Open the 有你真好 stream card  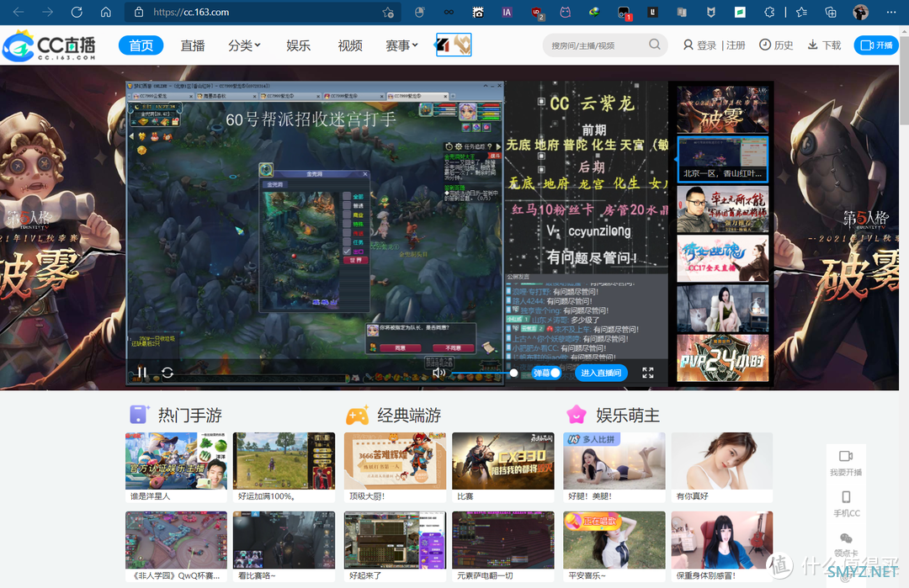(x=722, y=468)
